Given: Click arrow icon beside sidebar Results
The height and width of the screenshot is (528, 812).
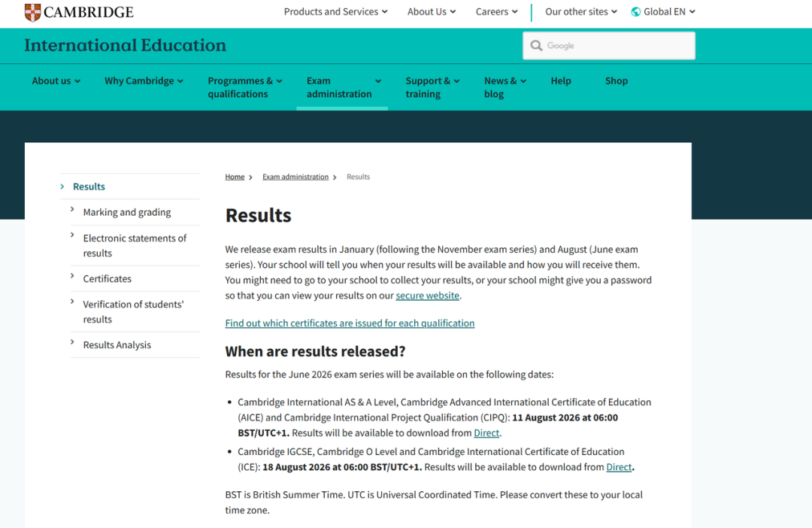Looking at the screenshot, I should (x=62, y=187).
